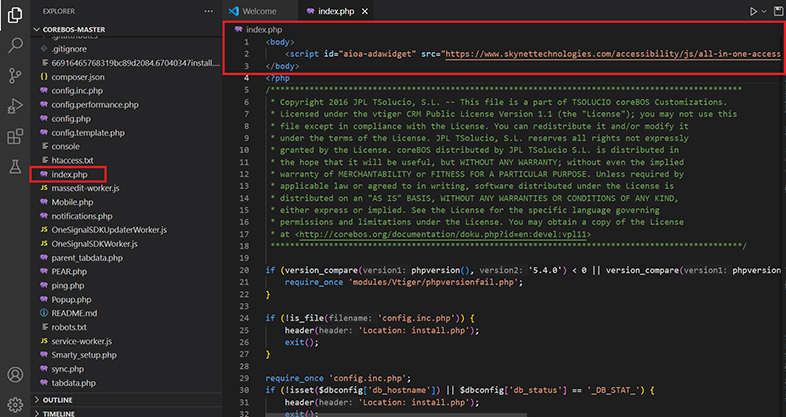Open the run options dropdown arrow
The height and width of the screenshot is (417, 786).
click(764, 11)
